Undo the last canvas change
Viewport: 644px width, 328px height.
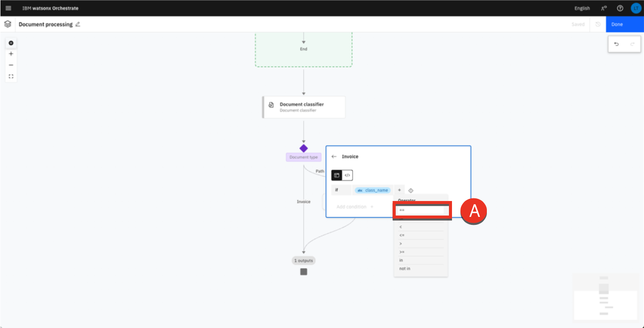[x=617, y=44]
